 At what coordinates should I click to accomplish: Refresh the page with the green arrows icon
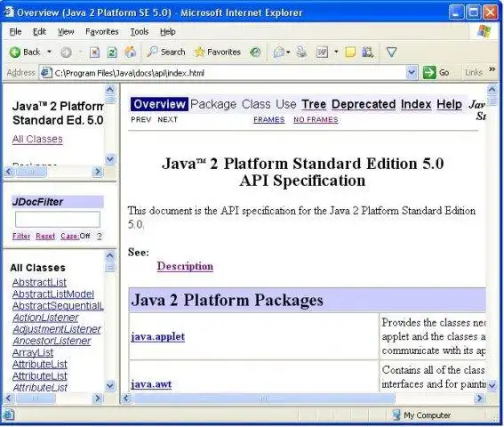coord(112,52)
